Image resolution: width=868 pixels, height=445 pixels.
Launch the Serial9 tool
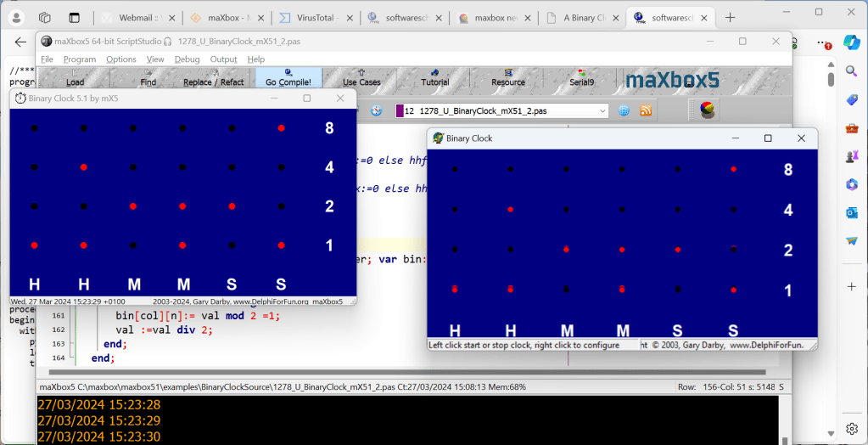coord(581,78)
